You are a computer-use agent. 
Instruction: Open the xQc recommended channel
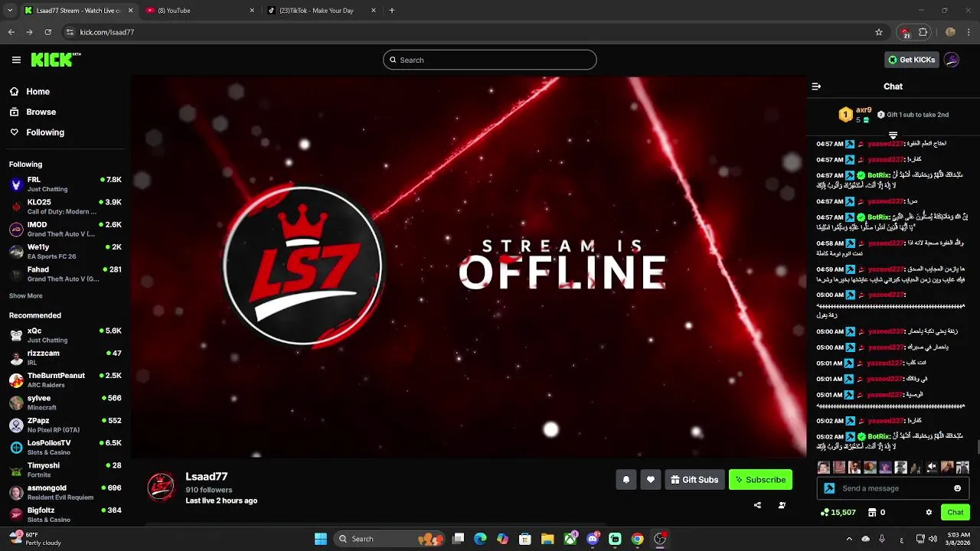coord(65,335)
